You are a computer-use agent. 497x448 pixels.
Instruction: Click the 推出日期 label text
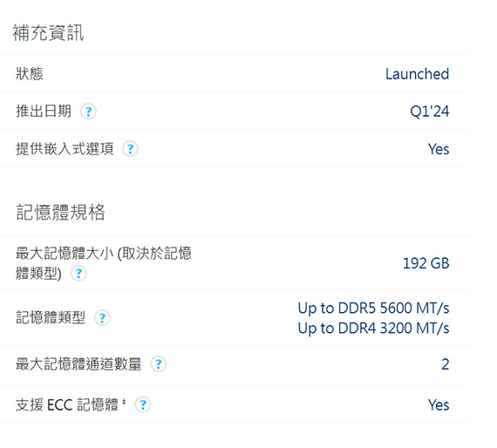pos(44,112)
